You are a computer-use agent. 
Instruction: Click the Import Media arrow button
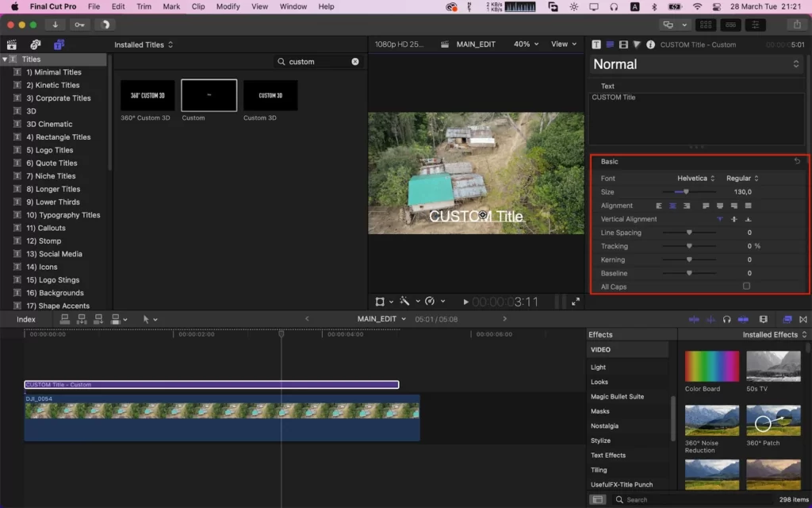pyautogui.click(x=55, y=25)
